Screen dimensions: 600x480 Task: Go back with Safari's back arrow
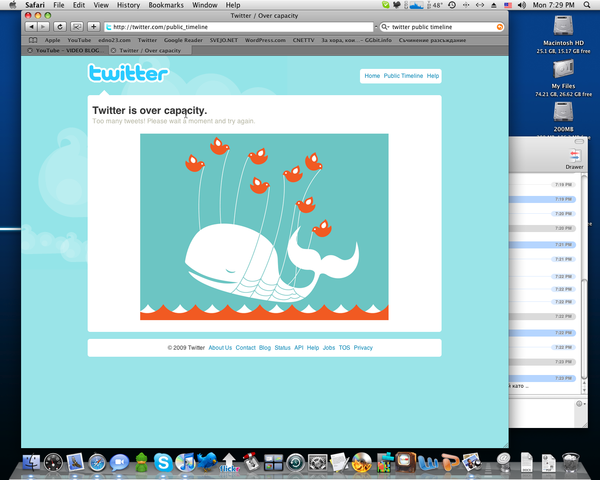31,27
